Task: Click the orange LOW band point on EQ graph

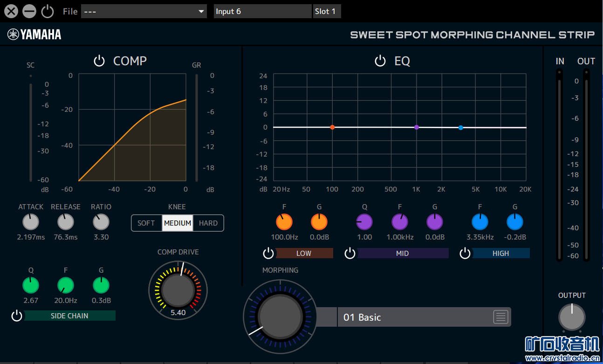Action: [x=332, y=127]
